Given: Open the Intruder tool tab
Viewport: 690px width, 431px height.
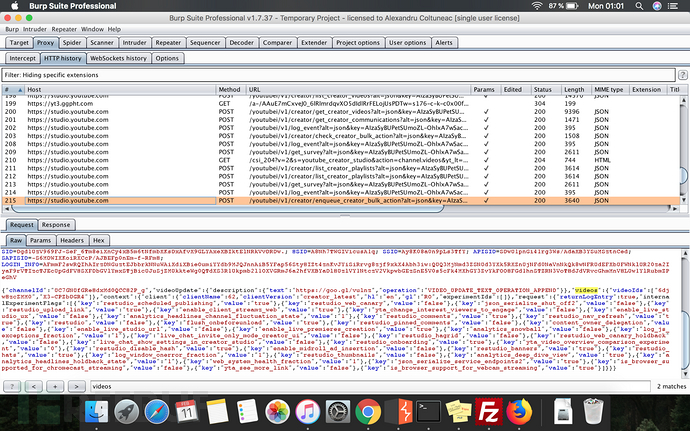Looking at the screenshot, I should [x=134, y=43].
